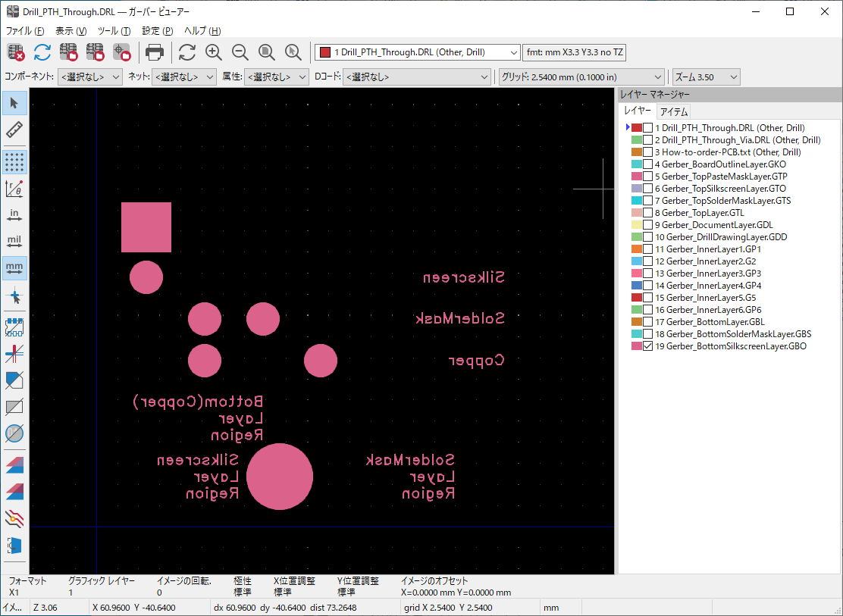Select the Measure ruler tool
This screenshot has height=616, width=843.
click(x=14, y=129)
